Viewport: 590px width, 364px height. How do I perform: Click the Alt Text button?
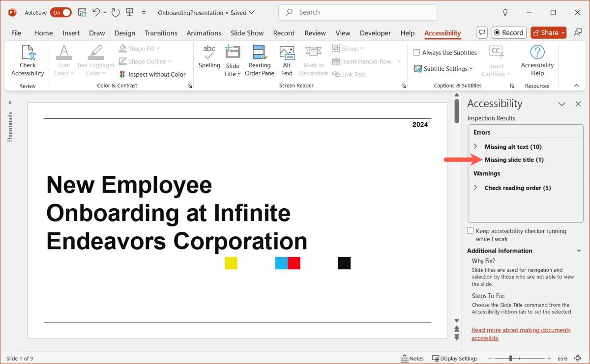click(x=287, y=61)
